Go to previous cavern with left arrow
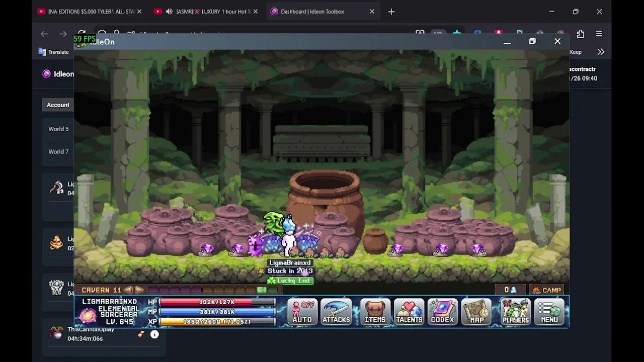 (x=128, y=290)
